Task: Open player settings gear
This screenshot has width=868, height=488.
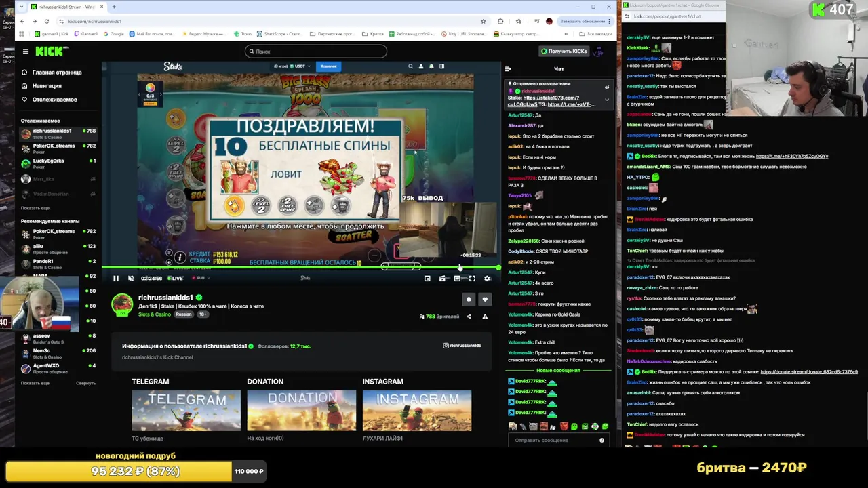Action: click(x=487, y=278)
